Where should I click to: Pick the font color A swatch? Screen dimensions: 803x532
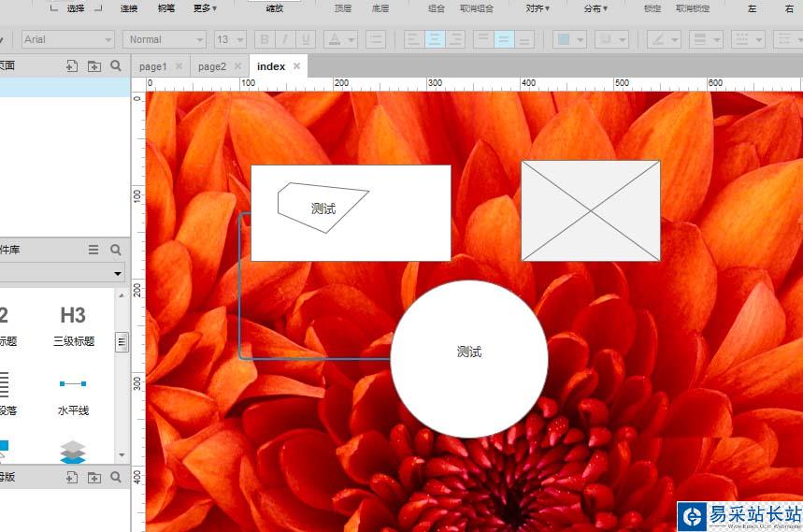pos(335,39)
